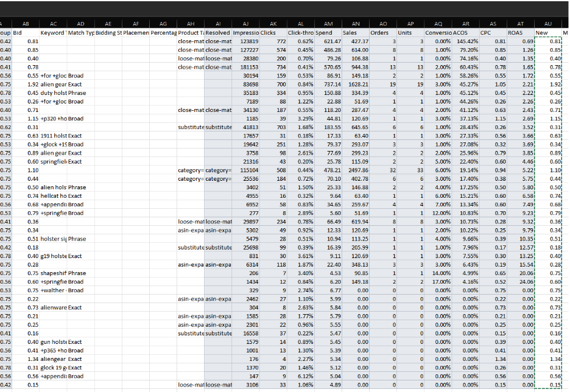570x392 pixels.
Task: Select spend cell 737.14
Action: click(x=328, y=84)
